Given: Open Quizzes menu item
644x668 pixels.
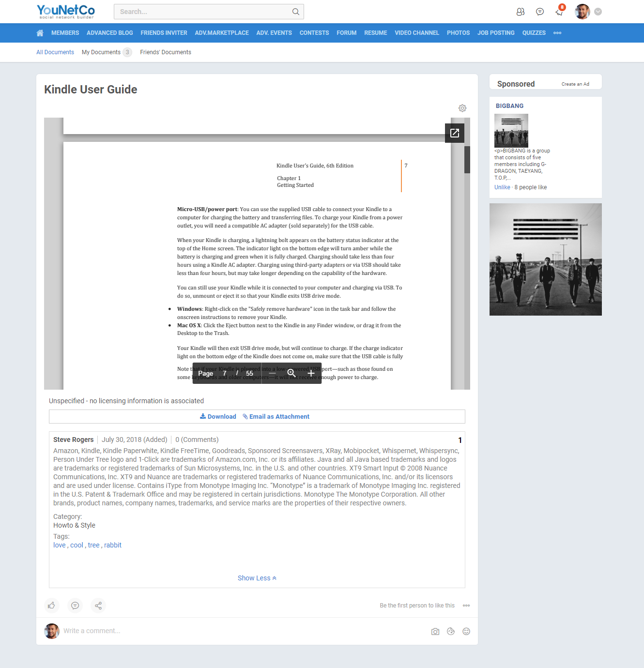Looking at the screenshot, I should (534, 33).
